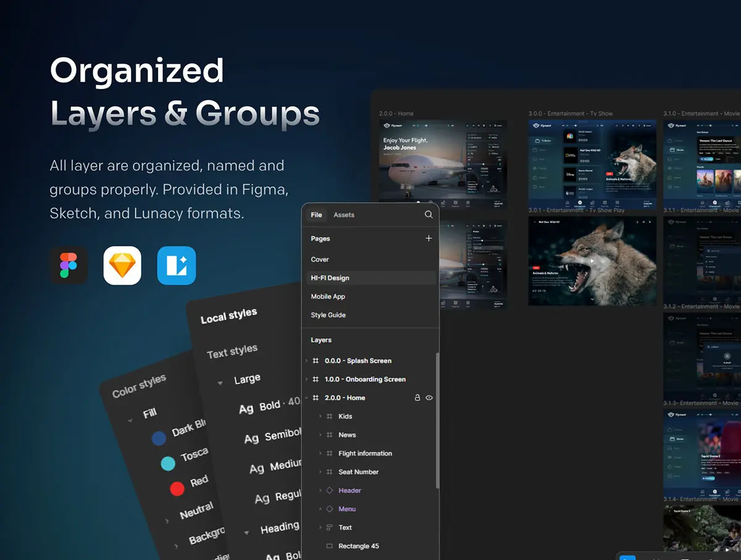Click the Figma logo icon

click(69, 265)
